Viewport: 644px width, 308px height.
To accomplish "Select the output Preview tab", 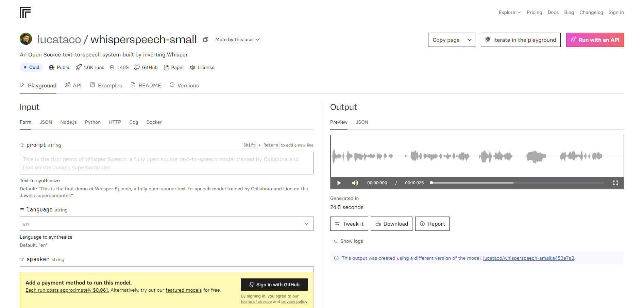I will pos(339,122).
